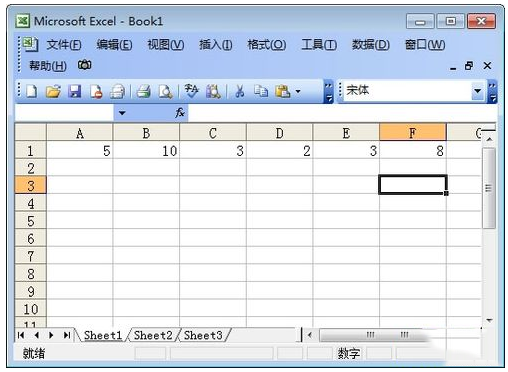Click the previous sheet tab arrow
Viewport: 508px width, 372px height.
[x=37, y=335]
